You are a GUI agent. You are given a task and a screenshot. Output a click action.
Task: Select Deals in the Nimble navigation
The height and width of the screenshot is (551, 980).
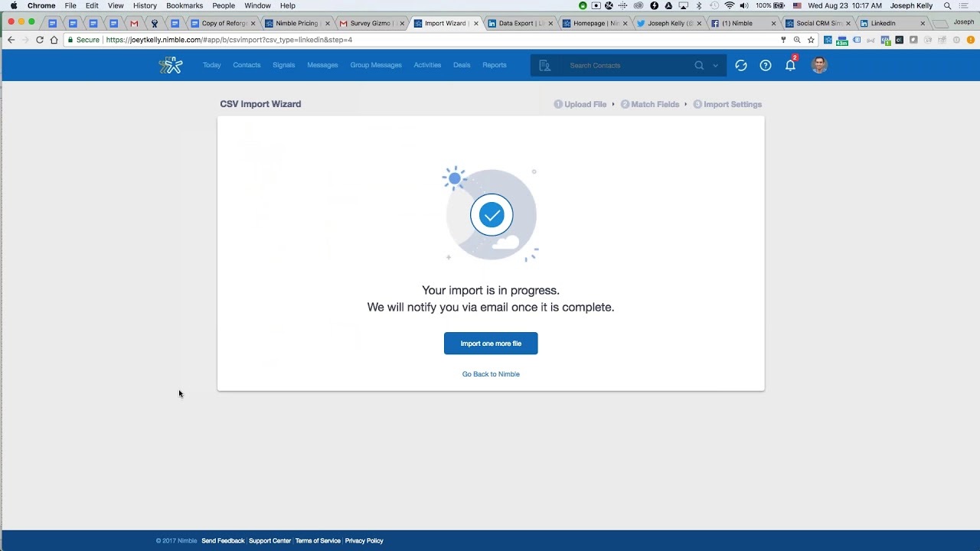(462, 65)
